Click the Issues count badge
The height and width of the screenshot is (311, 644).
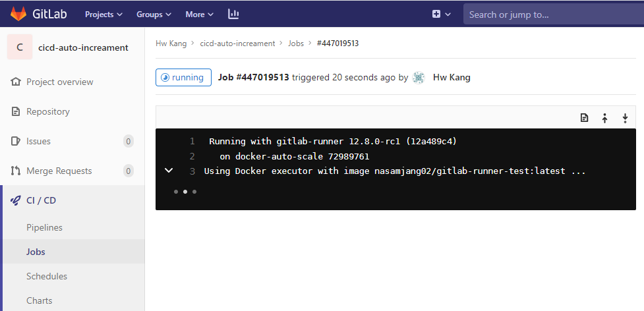click(128, 142)
